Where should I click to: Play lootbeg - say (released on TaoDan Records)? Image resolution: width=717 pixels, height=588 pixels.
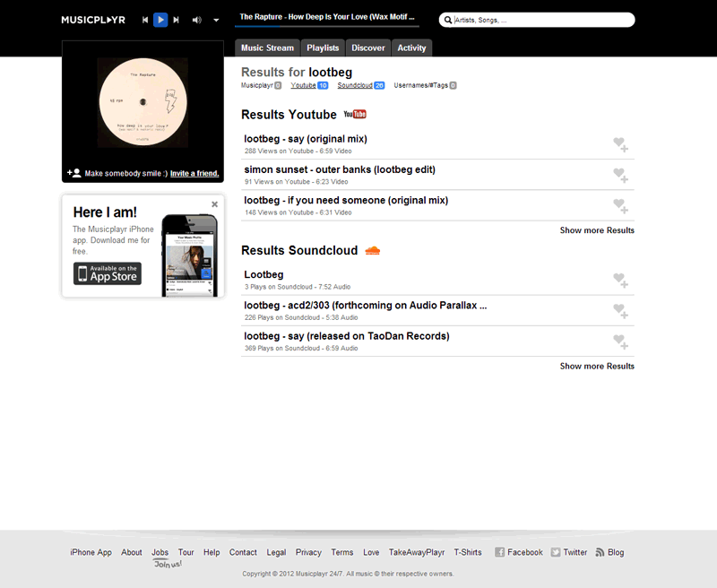[x=347, y=336]
